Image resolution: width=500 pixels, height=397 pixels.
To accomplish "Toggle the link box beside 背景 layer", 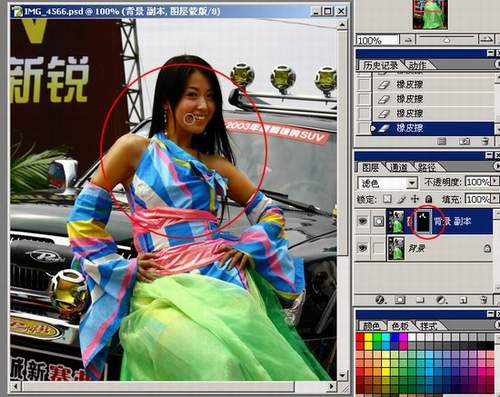I will click(379, 248).
